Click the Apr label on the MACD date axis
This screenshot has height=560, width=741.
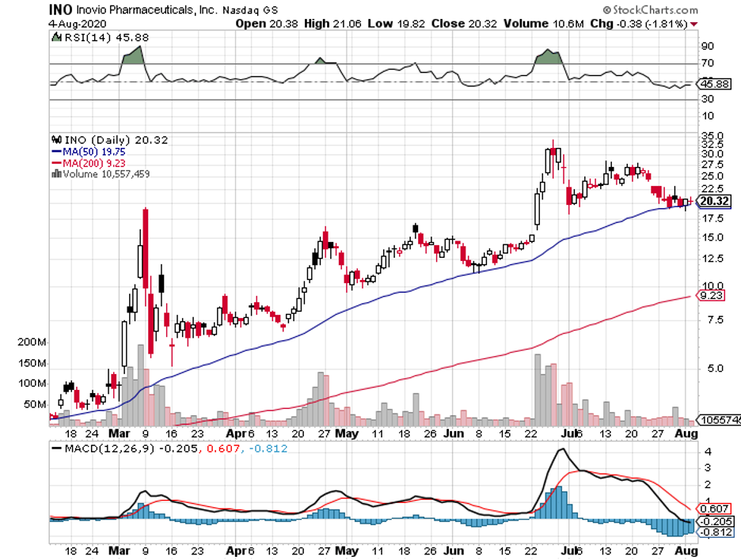[x=236, y=551]
